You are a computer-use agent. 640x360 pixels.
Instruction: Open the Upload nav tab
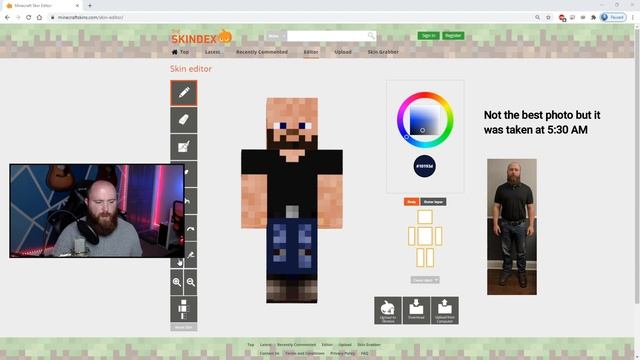click(x=343, y=52)
